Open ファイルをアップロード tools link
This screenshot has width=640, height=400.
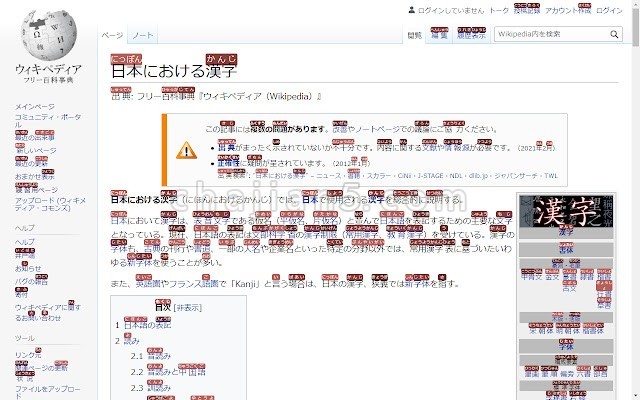[47, 392]
